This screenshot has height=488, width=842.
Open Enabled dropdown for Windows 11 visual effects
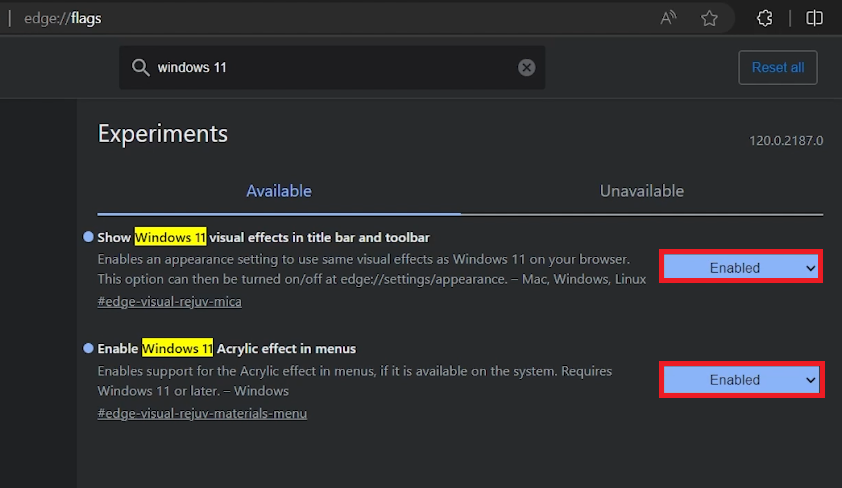click(x=741, y=267)
